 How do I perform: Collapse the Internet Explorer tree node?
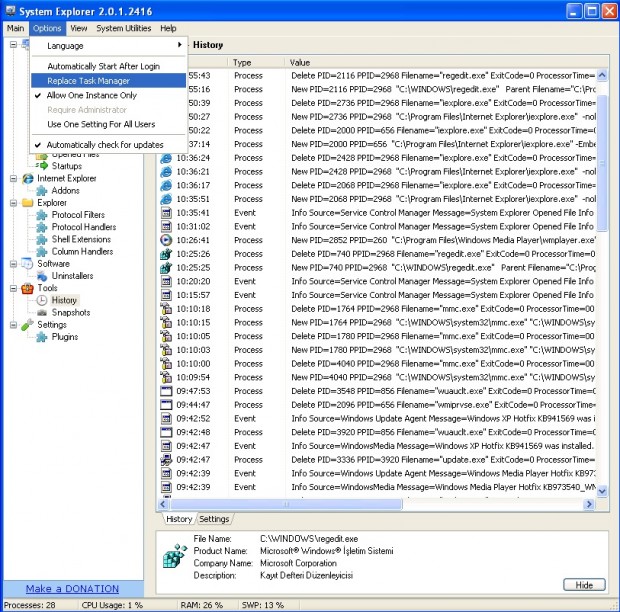[x=13, y=179]
